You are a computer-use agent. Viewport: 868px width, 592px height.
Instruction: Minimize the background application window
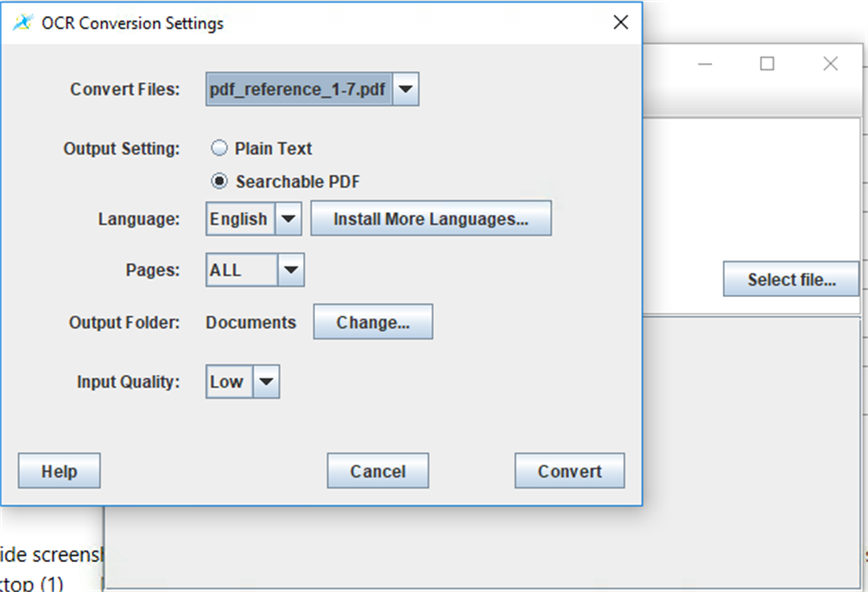[704, 64]
